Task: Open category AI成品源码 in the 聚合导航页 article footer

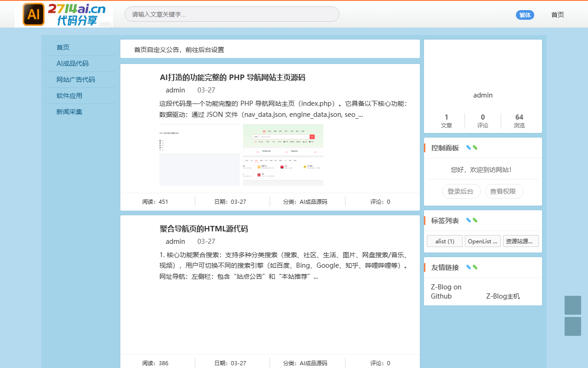Action: tap(314, 363)
